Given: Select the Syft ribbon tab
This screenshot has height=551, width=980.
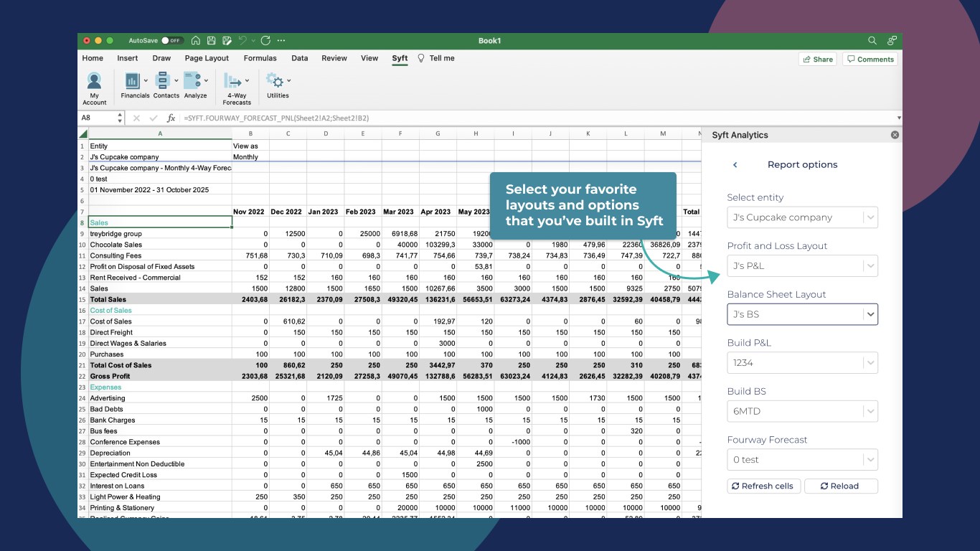Looking at the screenshot, I should click(400, 59).
